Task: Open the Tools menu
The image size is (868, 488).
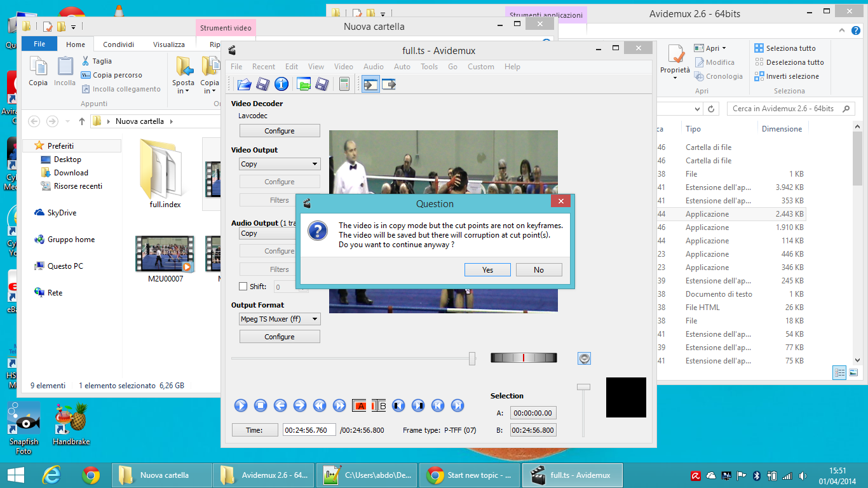Action: [430, 67]
